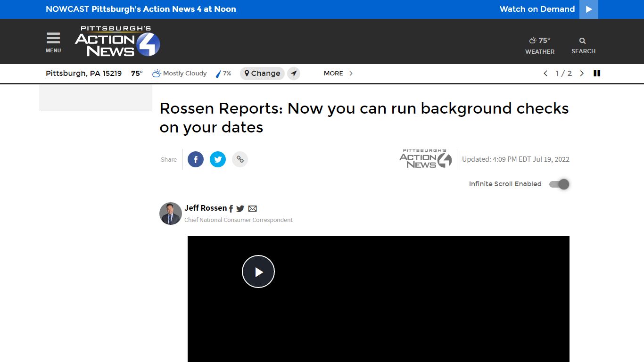Open the 75° WEATHER header link
Image resolution: width=644 pixels, height=362 pixels.
tap(540, 46)
